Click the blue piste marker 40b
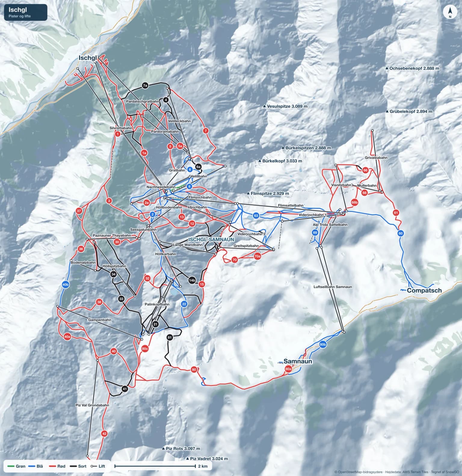 click(x=65, y=284)
